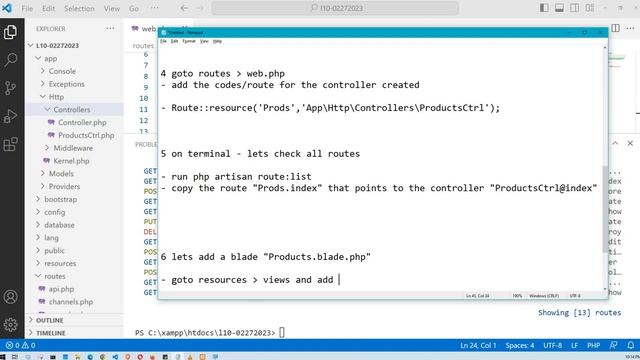Change the Spaces: 4 indentation setting
Image resolution: width=640 pixels, height=360 pixels.
[520, 345]
